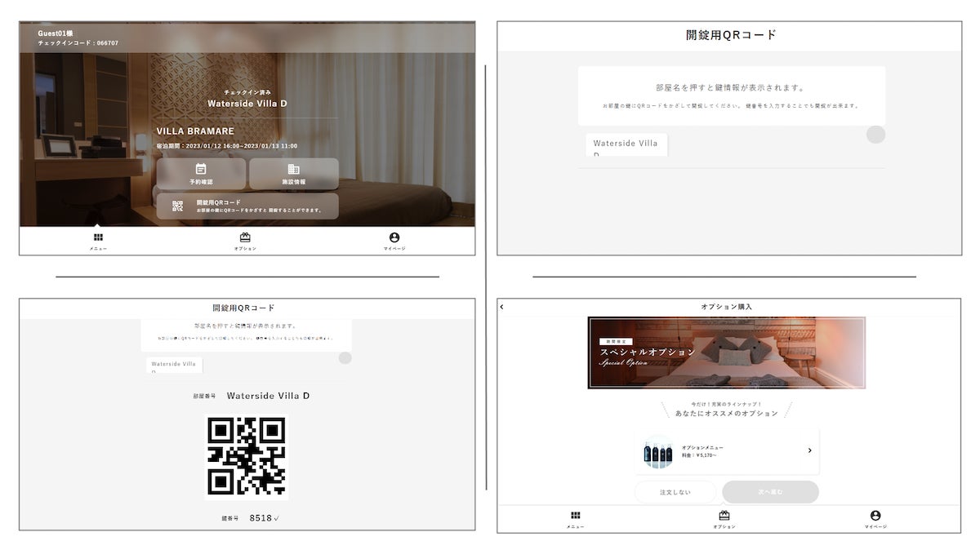Click the 次へ進む button
Image resolution: width=980 pixels, height=550 pixels.
click(770, 492)
